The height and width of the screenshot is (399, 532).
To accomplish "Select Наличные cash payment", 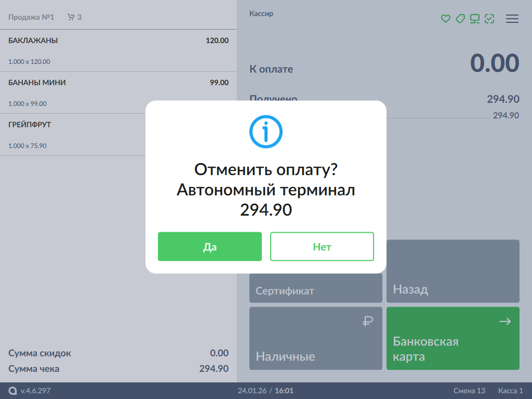I will pyautogui.click(x=315, y=339).
